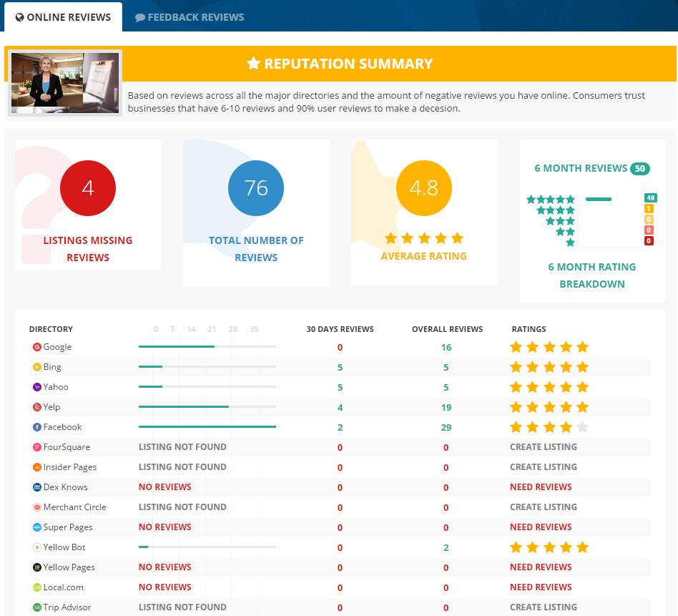
Task: Click Create Listing for Trip Advisor
Action: pyautogui.click(x=543, y=607)
